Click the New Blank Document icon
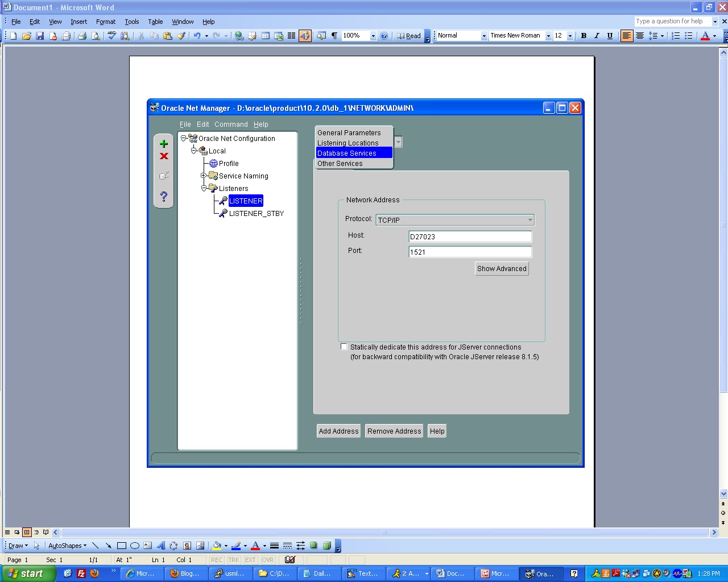Image resolution: width=728 pixels, height=582 pixels. point(13,36)
